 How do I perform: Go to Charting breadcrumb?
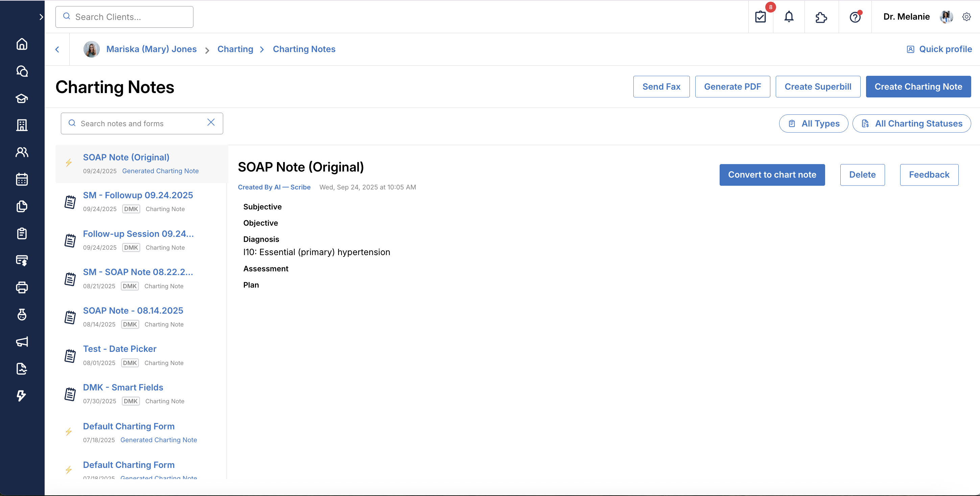[x=235, y=49]
